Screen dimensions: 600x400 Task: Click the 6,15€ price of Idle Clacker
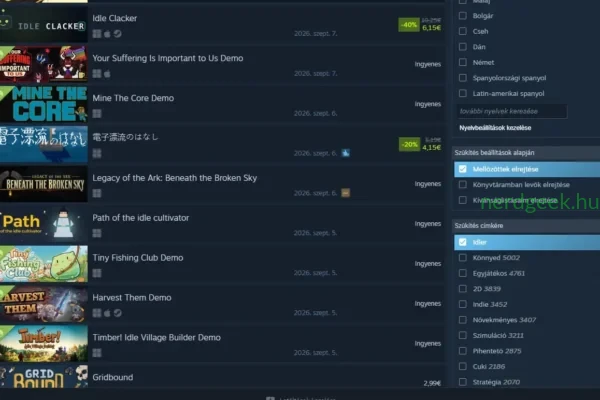pos(432,28)
